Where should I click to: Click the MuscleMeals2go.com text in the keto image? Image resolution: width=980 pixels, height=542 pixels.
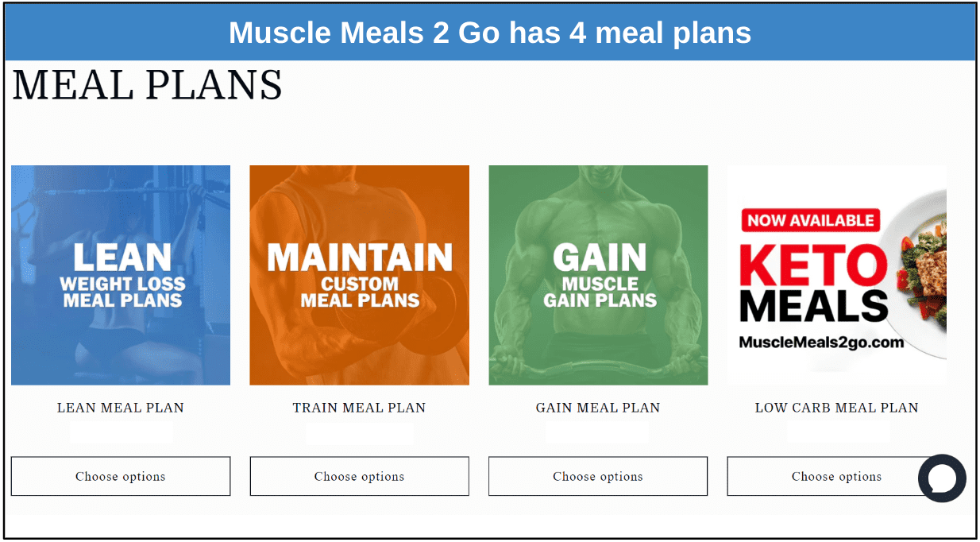tap(822, 343)
